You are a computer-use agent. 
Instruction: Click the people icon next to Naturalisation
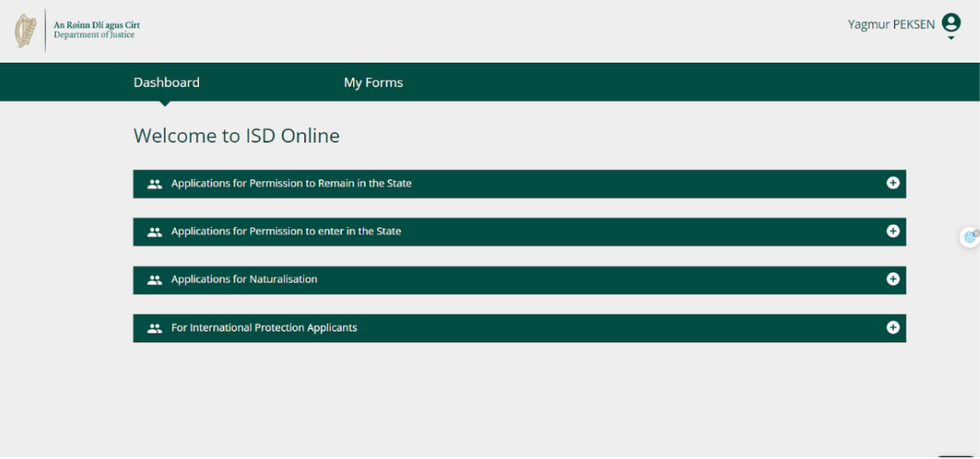point(155,279)
